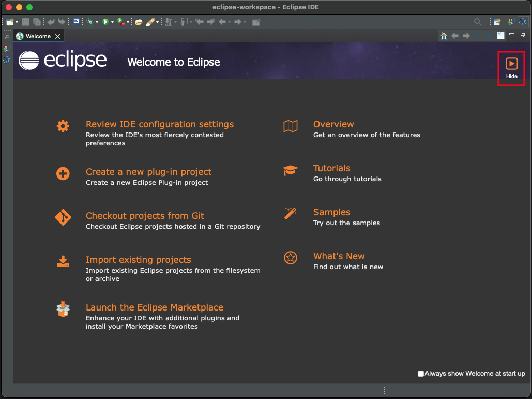Open Launch the Eclipse Marketplace link
532x399 pixels.
click(x=155, y=307)
